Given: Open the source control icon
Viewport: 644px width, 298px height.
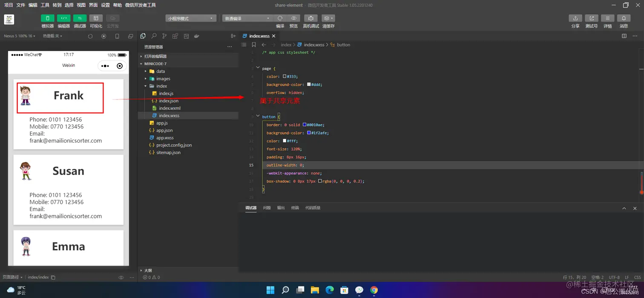Looking at the screenshot, I should point(164,36).
